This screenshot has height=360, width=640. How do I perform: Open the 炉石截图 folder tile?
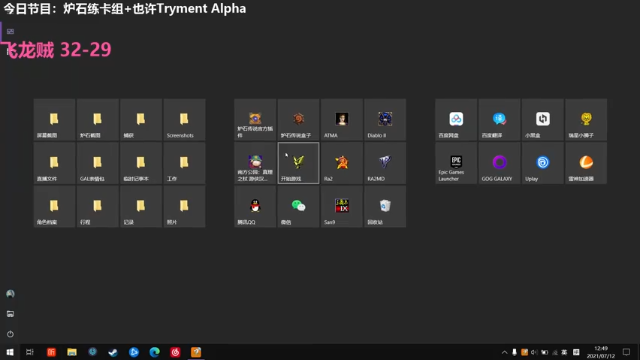coord(98,120)
